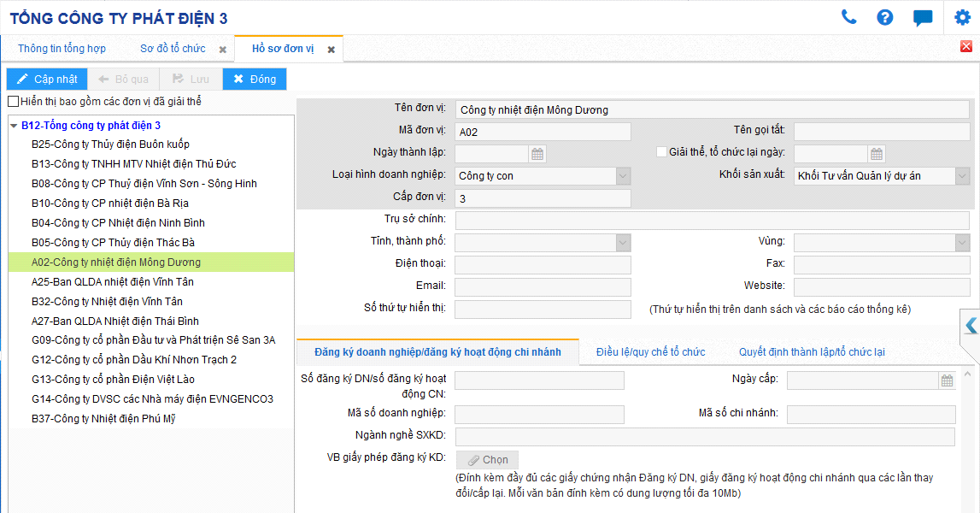
Task: Check the Giải thể, tổ chức lại ngày box
Action: (661, 152)
